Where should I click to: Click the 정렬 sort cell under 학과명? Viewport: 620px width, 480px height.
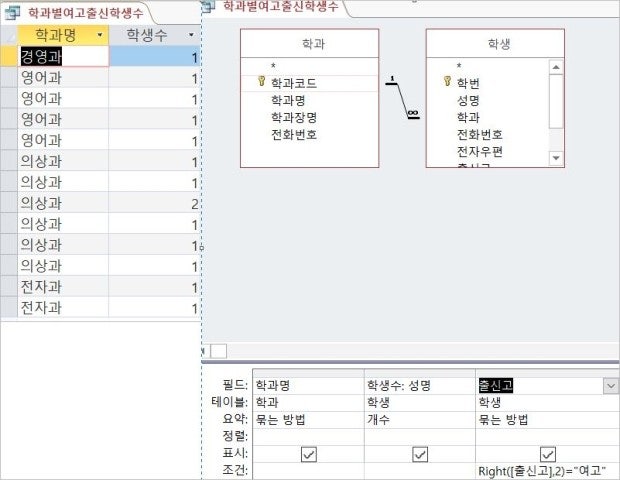(x=308, y=437)
